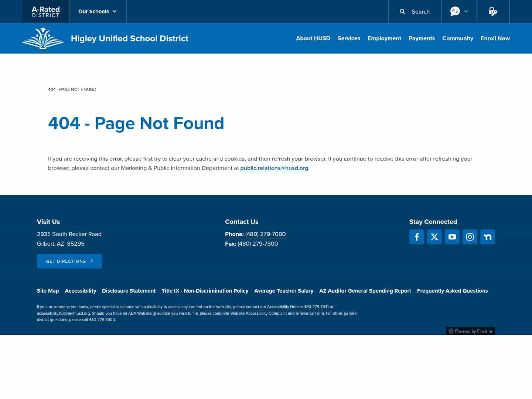Open the About HUSD menu

click(x=313, y=38)
